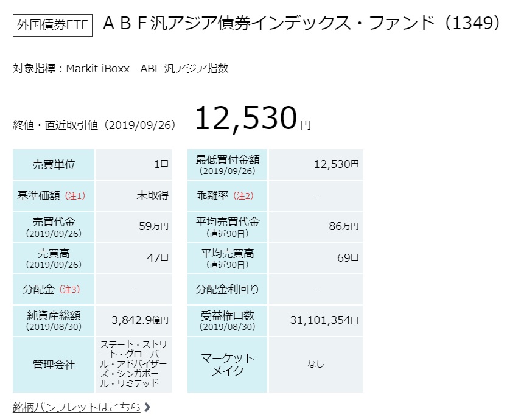Screen dimensions: 507x420
Task: Click the 最低買付金額 header cell
Action: click(x=227, y=164)
